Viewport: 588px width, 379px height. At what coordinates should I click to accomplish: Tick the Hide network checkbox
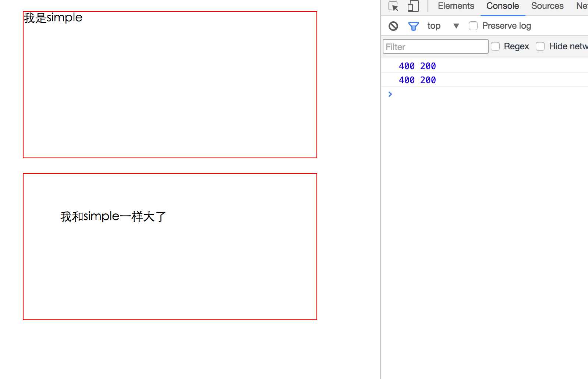[x=540, y=46]
